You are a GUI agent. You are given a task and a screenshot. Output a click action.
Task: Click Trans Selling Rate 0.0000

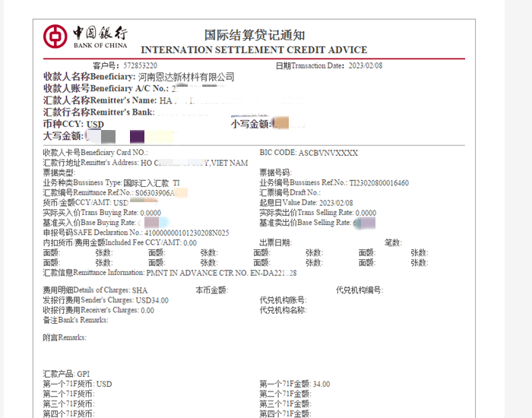[318, 213]
